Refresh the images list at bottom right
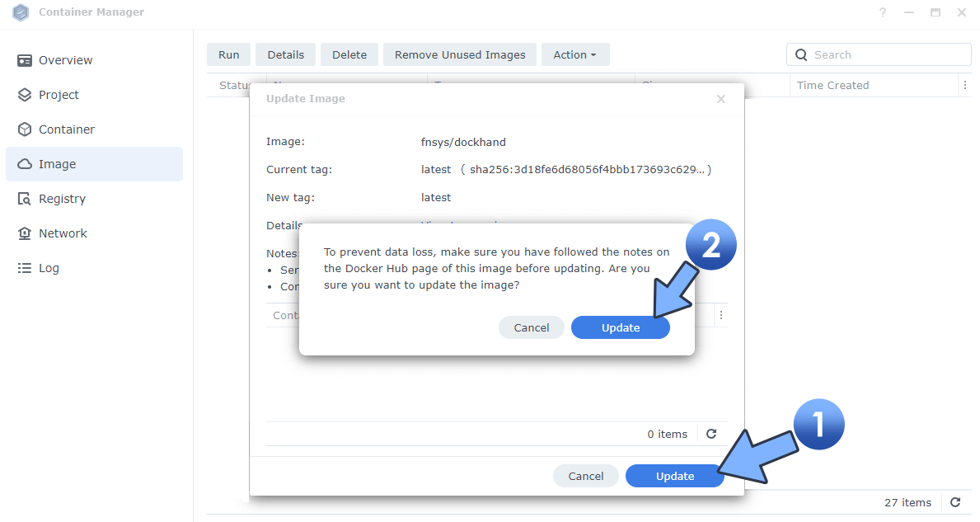This screenshot has height=522, width=980. 955,502
